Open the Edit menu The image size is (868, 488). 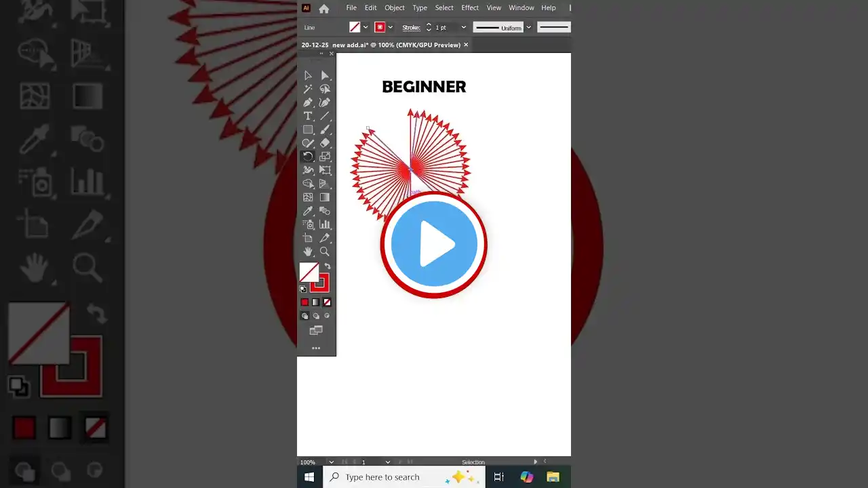tap(370, 8)
